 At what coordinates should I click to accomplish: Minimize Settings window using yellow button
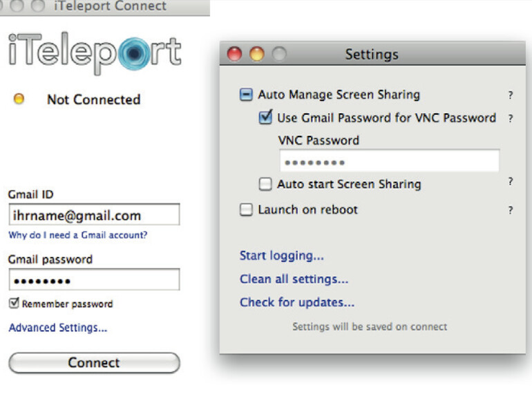pos(257,54)
